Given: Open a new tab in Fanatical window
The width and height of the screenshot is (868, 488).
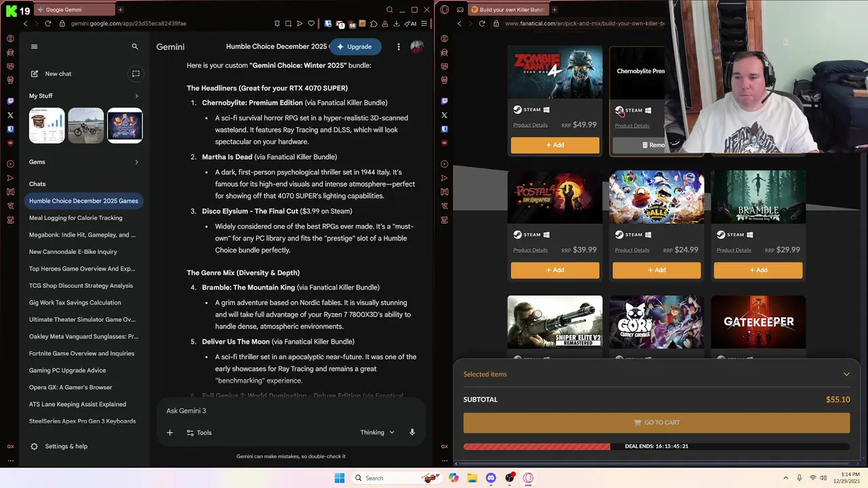Looking at the screenshot, I should point(554,9).
